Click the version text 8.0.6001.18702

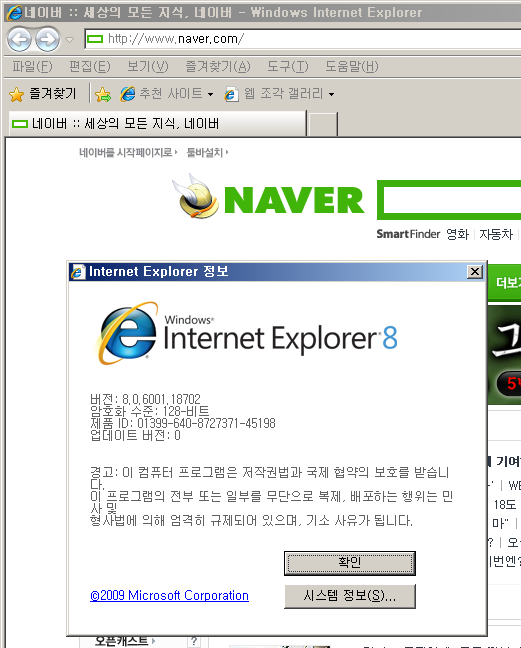click(x=162, y=399)
